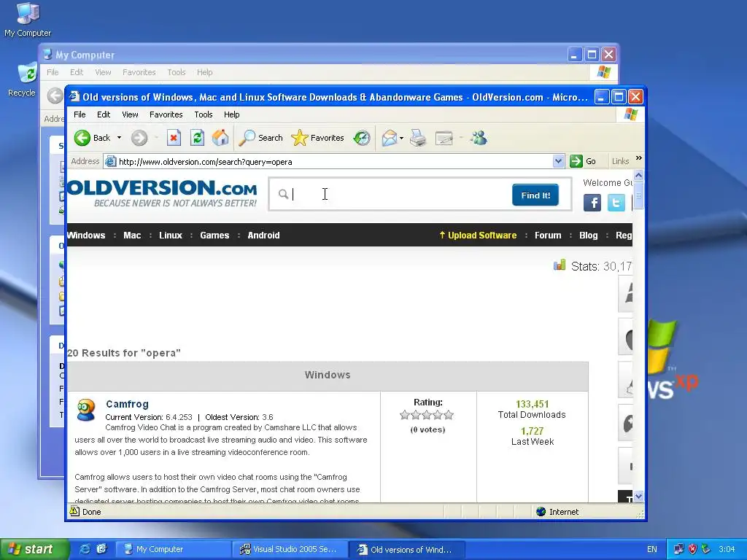747x560 pixels.
Task: Click the Camfrog application icon
Action: coord(86,411)
